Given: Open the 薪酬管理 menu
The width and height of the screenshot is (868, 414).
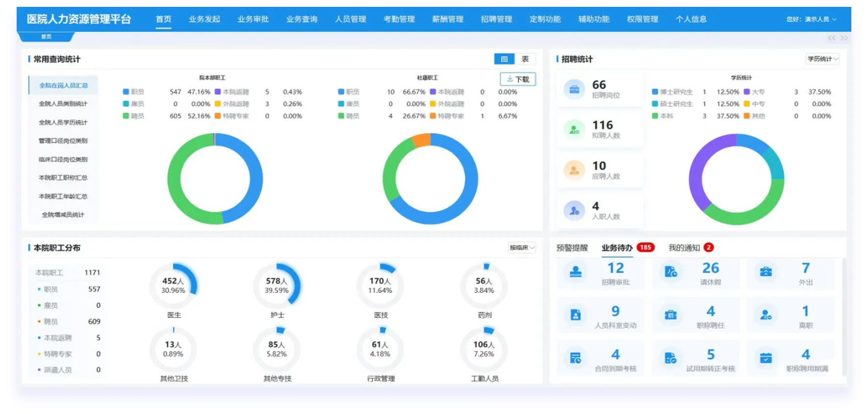Looking at the screenshot, I should pyautogui.click(x=448, y=19).
